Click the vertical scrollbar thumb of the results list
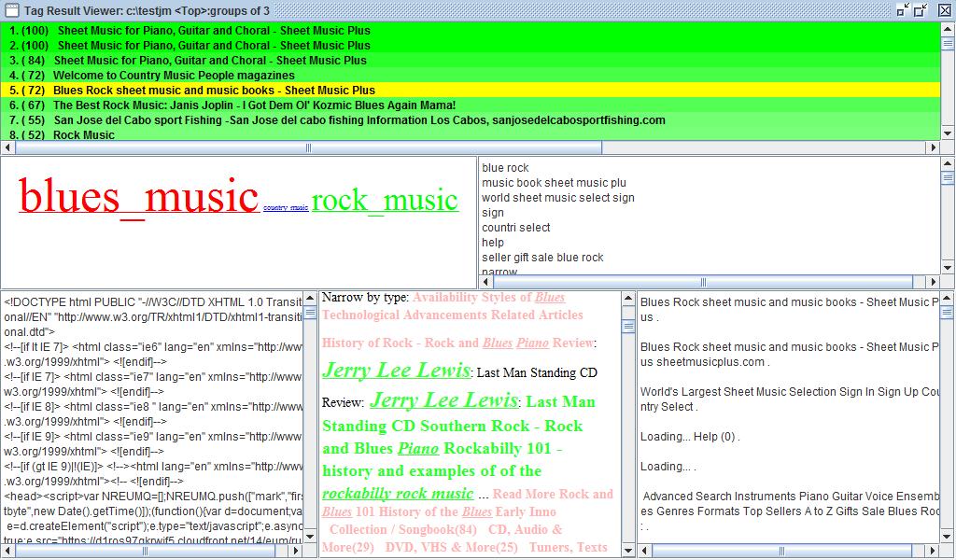The image size is (956, 560). point(947,43)
